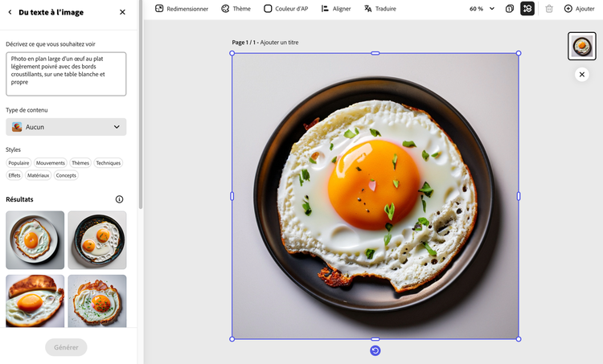603x364 pixels.
Task: Click the page count icon in toolbar
Action: (x=510, y=9)
